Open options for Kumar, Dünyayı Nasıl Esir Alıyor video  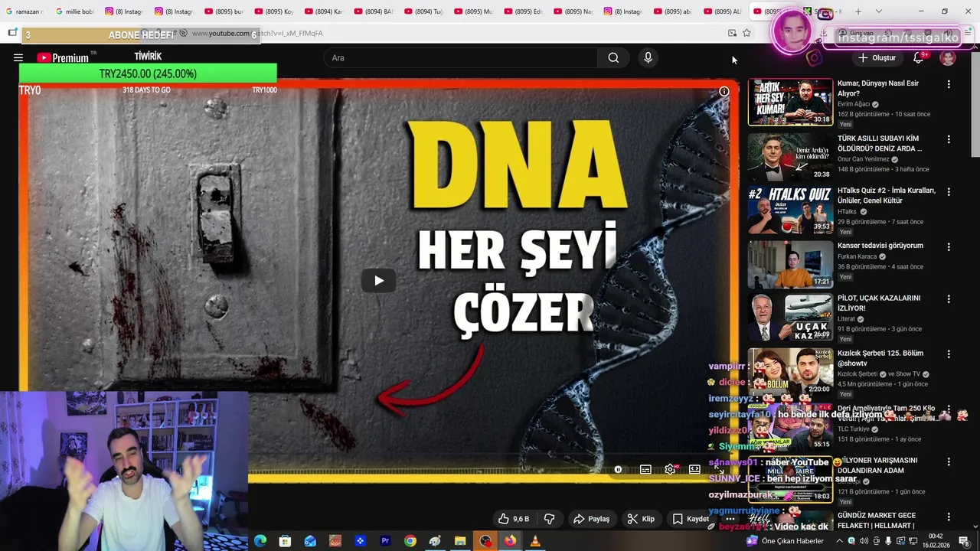[x=949, y=84]
